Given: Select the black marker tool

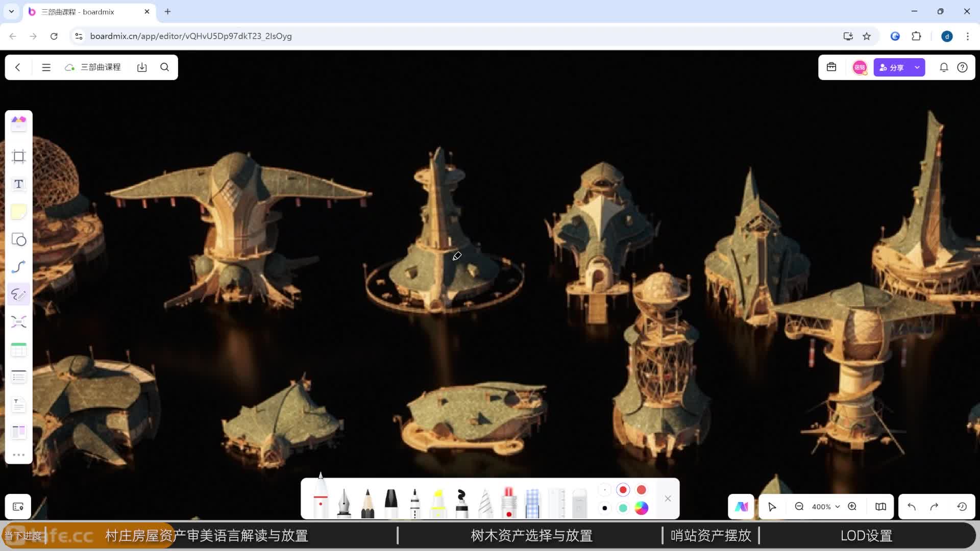Looking at the screenshot, I should click(391, 503).
